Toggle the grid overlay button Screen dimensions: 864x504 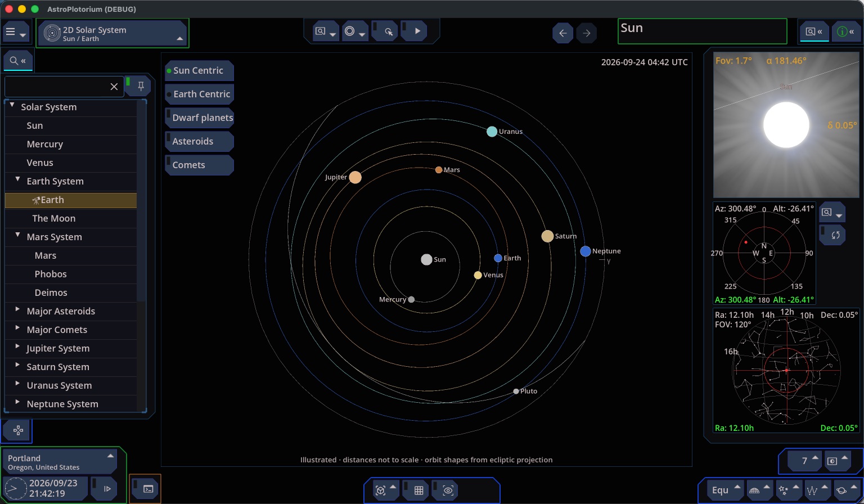click(415, 490)
